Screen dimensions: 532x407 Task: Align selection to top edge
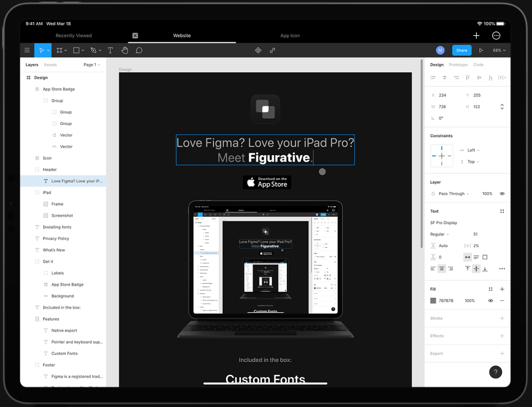tap(468, 78)
